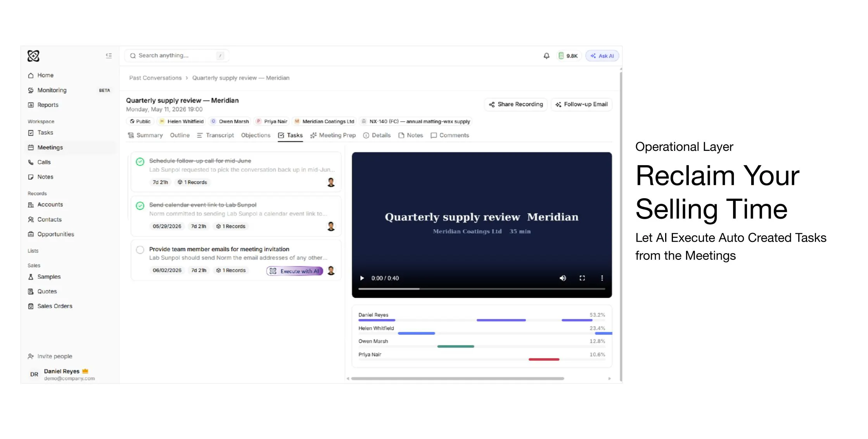
Task: Open Accounts under Records
Action: pos(50,204)
